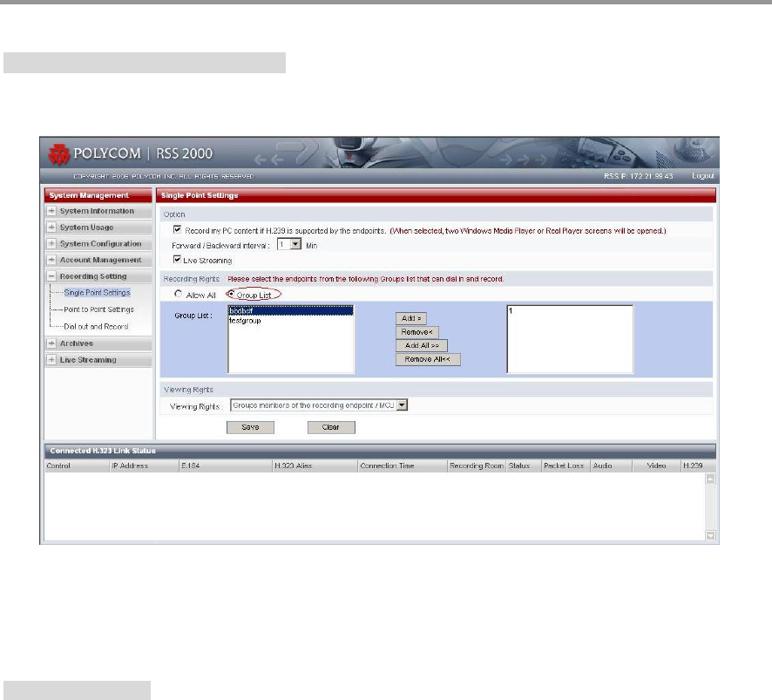Expand the Archives section
Viewport: 772px width, 700px height.
(x=51, y=343)
